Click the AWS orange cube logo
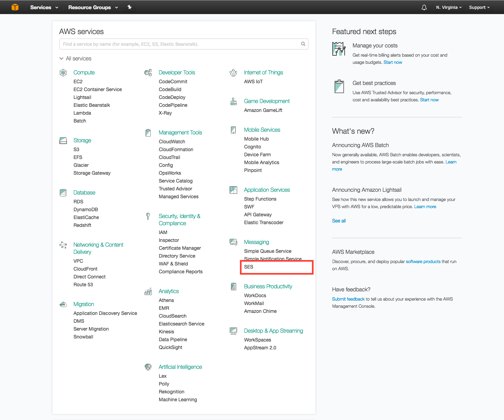The height and width of the screenshot is (420, 504). click(x=15, y=7)
